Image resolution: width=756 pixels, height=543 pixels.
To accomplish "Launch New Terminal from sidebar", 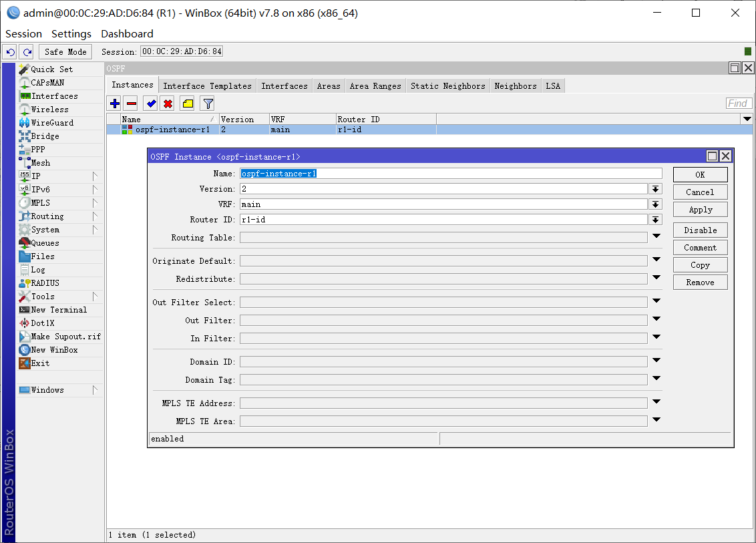I will coord(60,310).
